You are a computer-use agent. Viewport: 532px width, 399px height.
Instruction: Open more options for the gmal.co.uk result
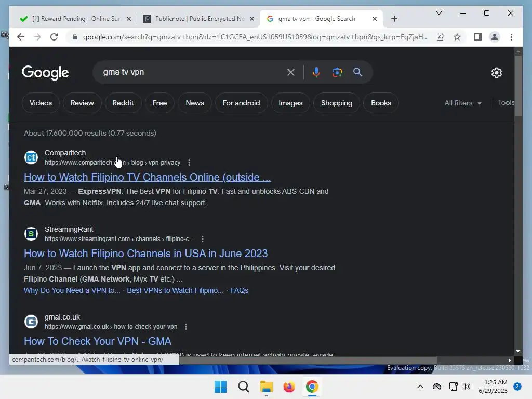(x=186, y=327)
